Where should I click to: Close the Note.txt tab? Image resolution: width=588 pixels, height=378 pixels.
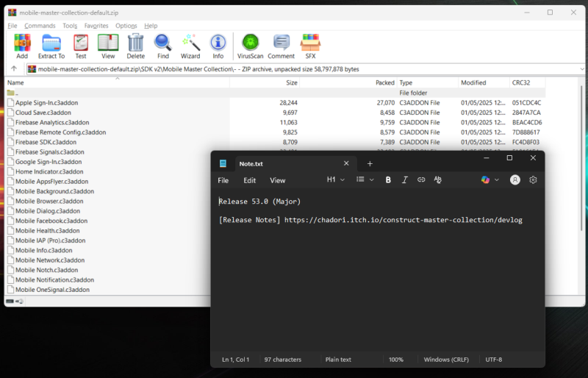346,163
